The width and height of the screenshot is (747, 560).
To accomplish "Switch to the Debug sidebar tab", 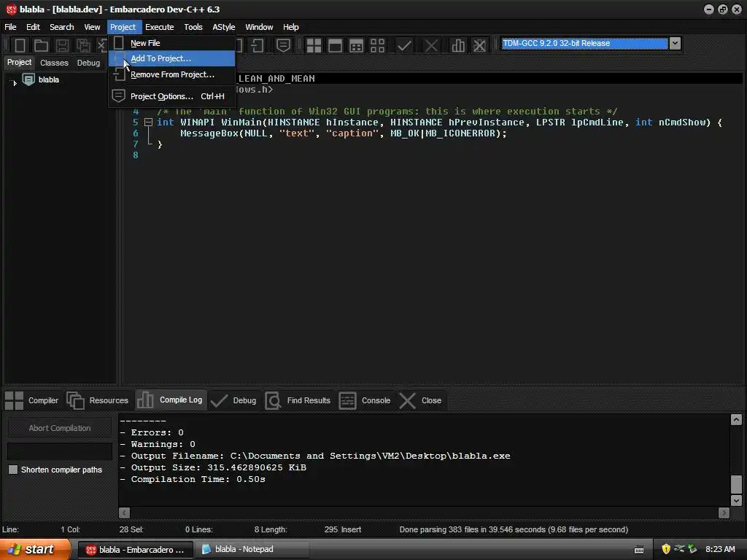I will coord(88,63).
